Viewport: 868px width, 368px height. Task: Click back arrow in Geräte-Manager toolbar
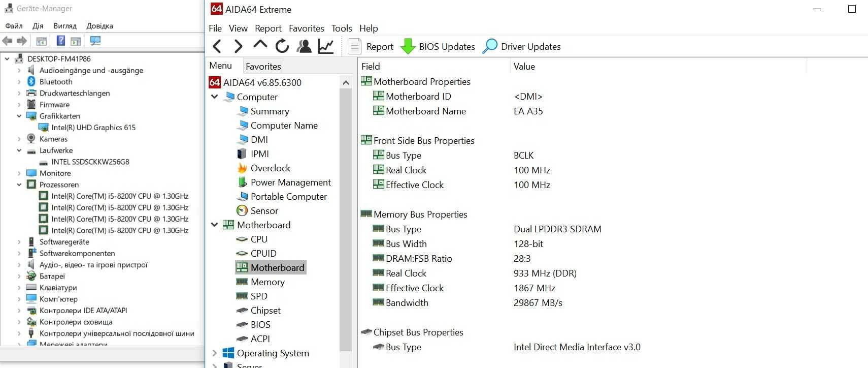[7, 41]
